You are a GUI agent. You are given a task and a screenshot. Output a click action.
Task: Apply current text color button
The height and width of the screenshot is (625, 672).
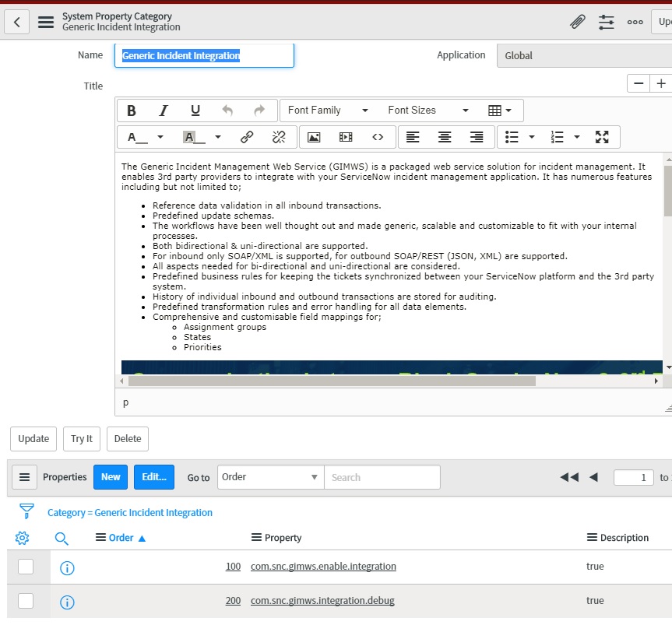point(138,137)
